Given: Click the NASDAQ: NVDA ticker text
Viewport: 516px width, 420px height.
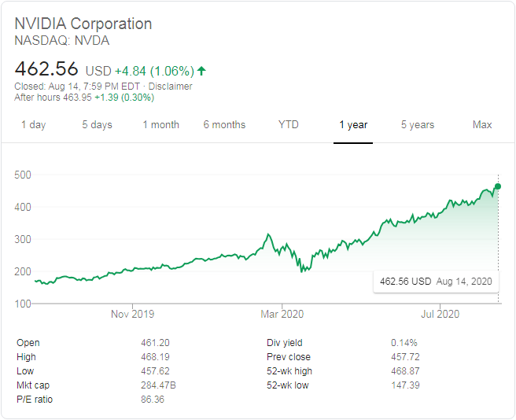Looking at the screenshot, I should click(x=62, y=41).
